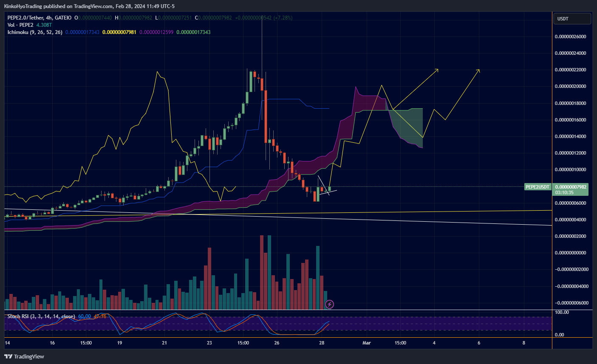Viewport: 597px width, 364px height.
Task: Click the 0.00000006000 price axis label
Action: tap(571, 203)
